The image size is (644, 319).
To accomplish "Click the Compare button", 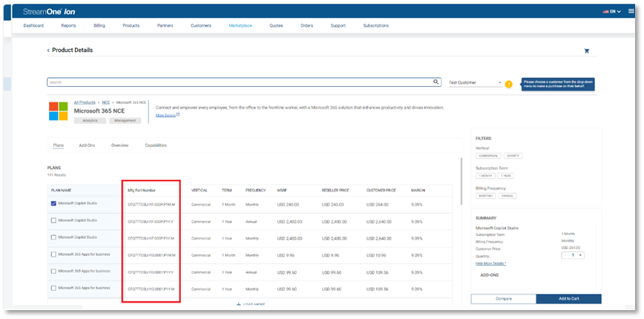I will tap(504, 299).
